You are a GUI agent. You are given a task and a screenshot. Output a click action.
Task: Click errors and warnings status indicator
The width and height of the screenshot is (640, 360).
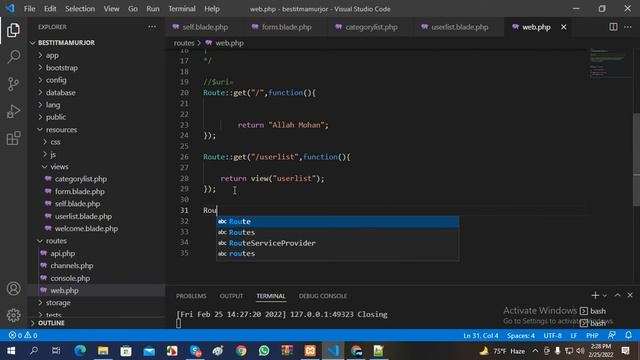[x=23, y=335]
